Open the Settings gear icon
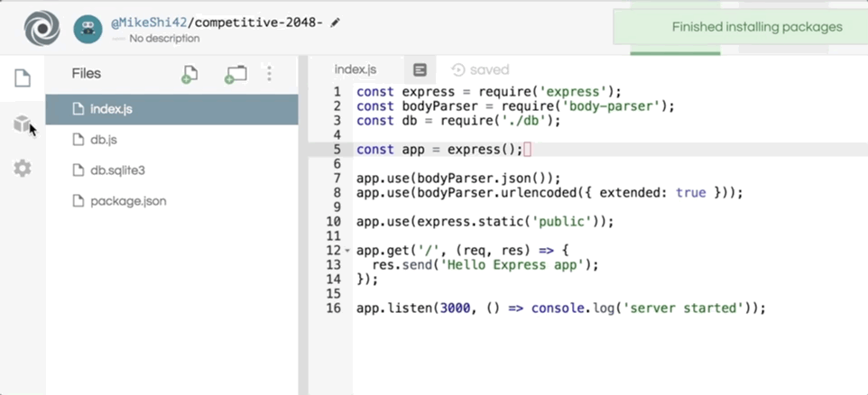The image size is (868, 395). (23, 168)
